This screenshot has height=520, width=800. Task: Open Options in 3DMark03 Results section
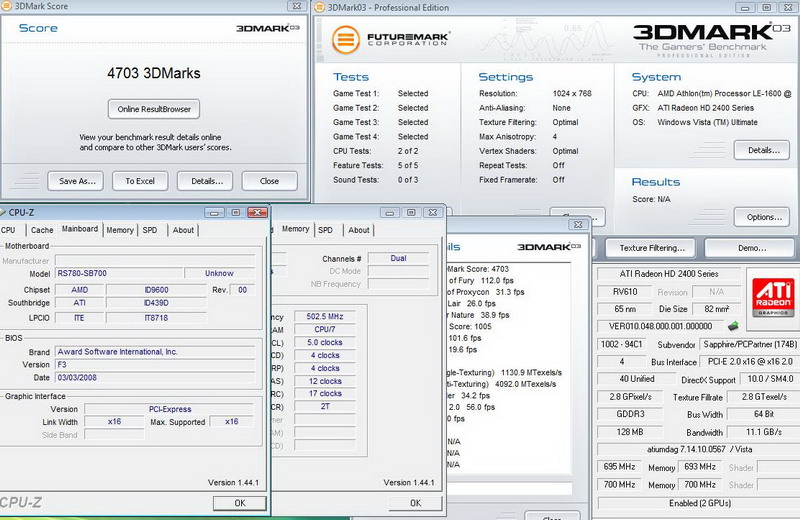762,217
